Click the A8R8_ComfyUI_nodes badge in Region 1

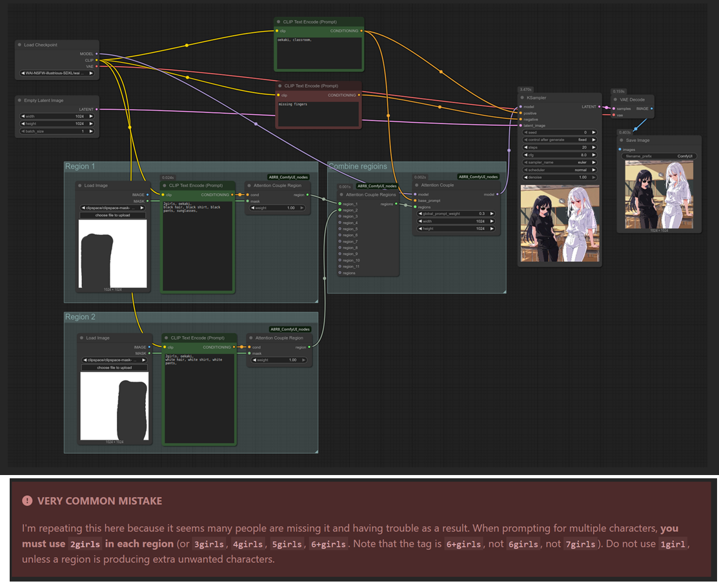point(289,177)
